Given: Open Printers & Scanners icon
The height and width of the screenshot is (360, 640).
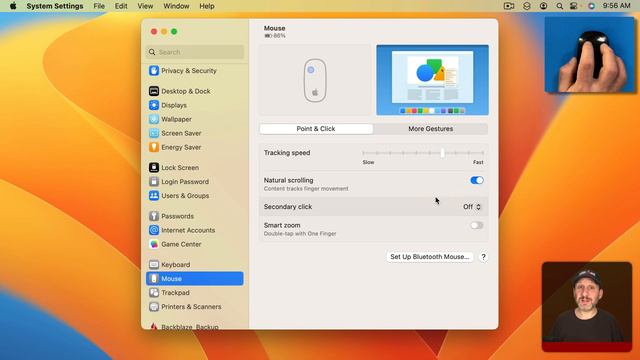Looking at the screenshot, I should tap(154, 307).
